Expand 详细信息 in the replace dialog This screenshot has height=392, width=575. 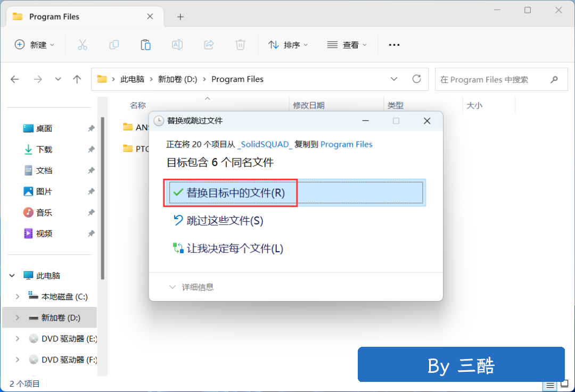click(x=191, y=287)
